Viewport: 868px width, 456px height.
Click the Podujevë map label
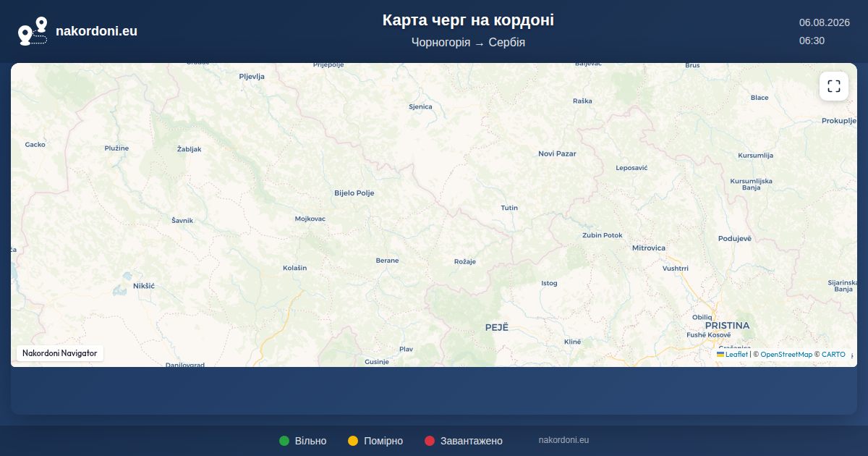735,239
